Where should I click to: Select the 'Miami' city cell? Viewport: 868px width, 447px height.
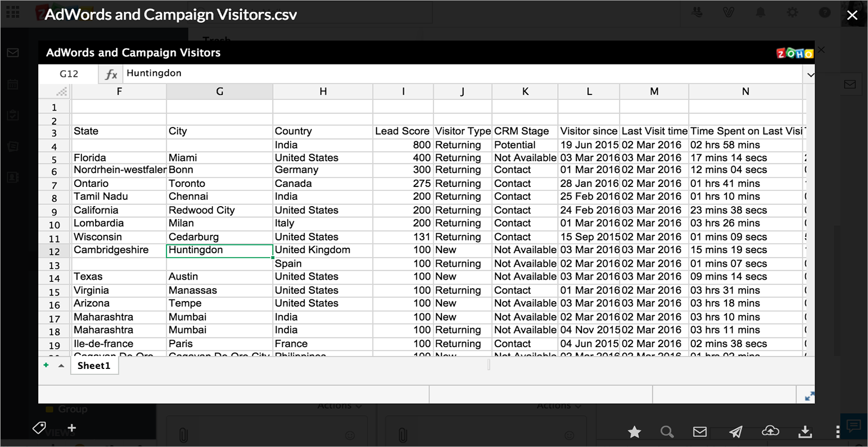point(220,158)
